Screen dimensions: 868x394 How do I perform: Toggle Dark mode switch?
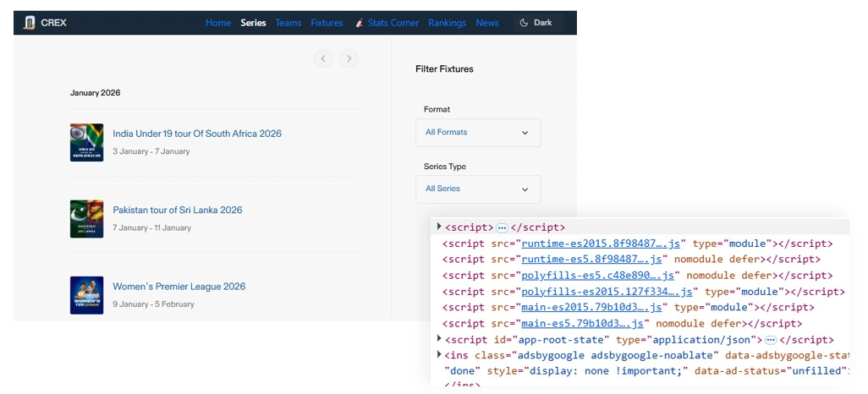pos(536,23)
